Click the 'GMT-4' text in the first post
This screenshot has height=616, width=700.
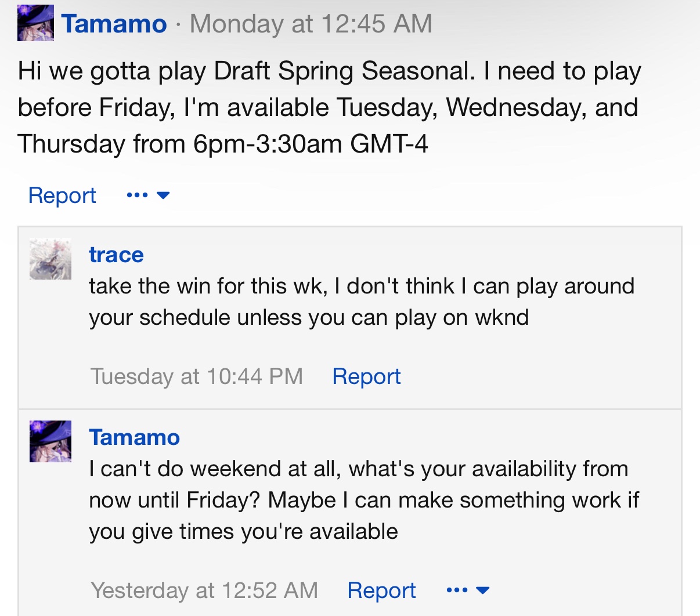(389, 144)
